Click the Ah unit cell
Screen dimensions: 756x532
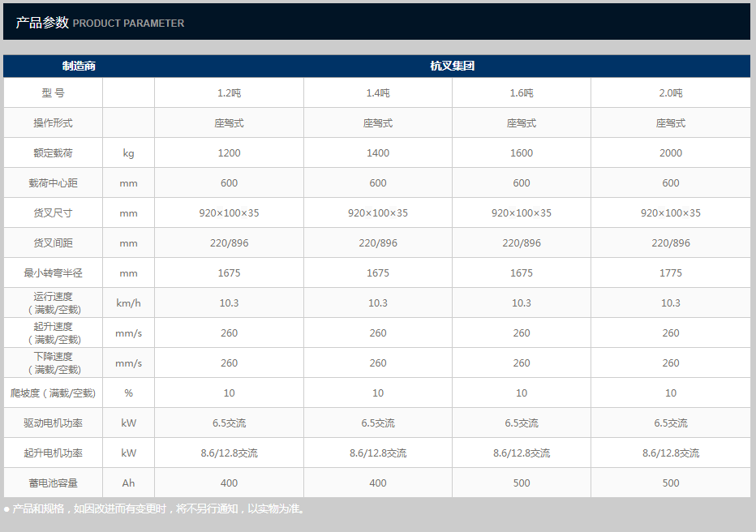(x=128, y=483)
